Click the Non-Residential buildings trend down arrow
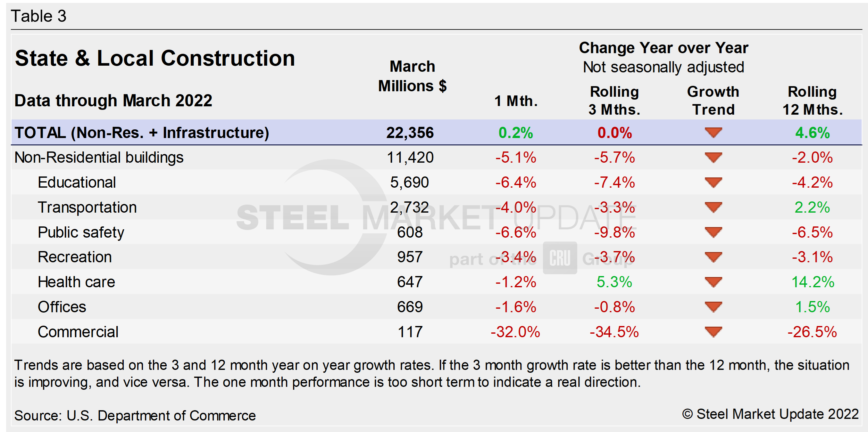Image resolution: width=868 pixels, height=432 pixels. click(713, 157)
